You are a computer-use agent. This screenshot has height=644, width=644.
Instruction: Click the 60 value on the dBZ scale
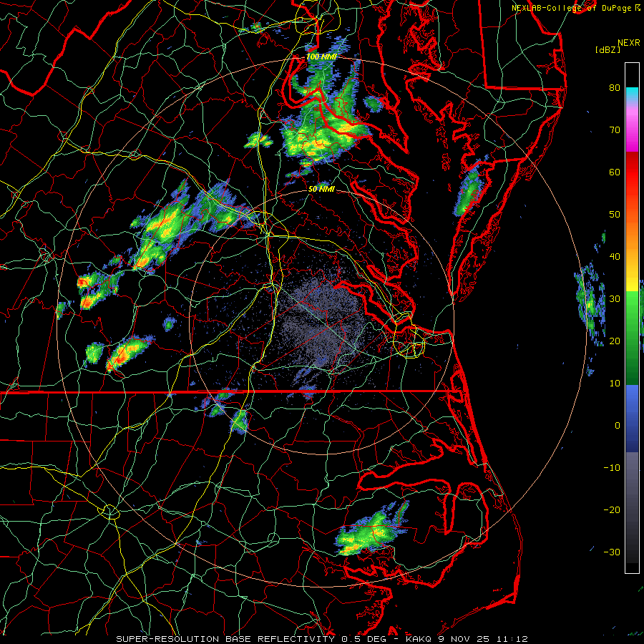[615, 172]
